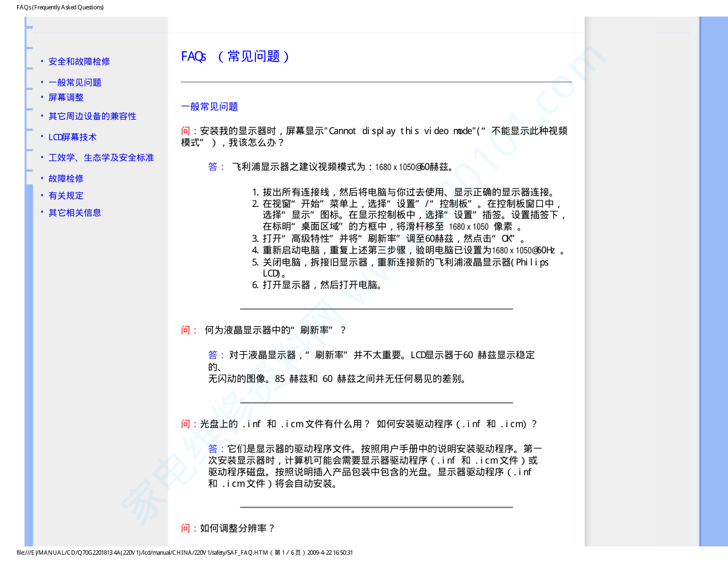Click step 2 在视窗"开始"菜单上
Viewport: 728px width, 563px height.
pos(409,215)
